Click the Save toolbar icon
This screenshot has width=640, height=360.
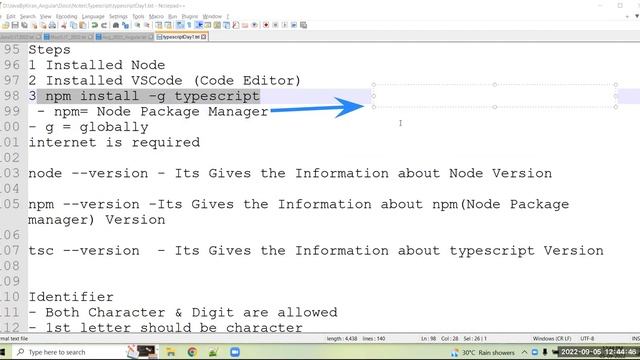pos(15,25)
